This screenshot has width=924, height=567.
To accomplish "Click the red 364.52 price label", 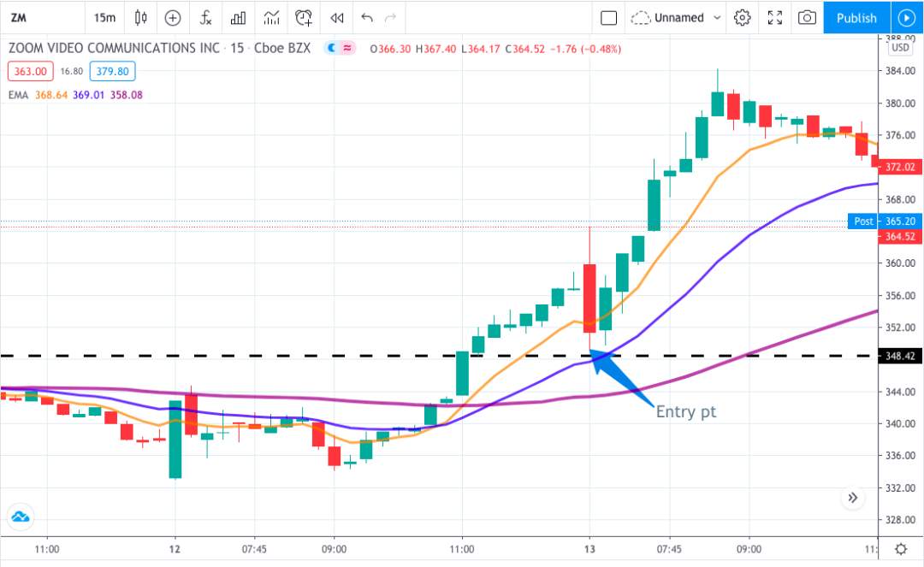I will point(900,237).
